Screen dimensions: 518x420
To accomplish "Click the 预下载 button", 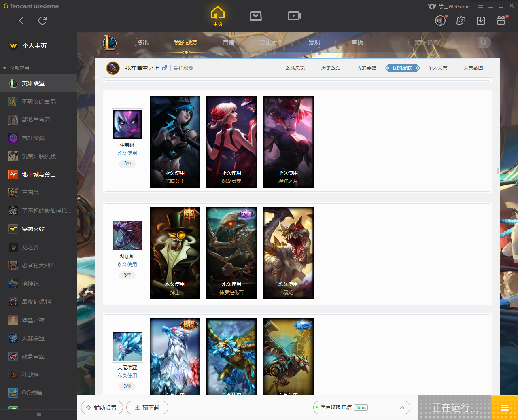I will point(147,407).
